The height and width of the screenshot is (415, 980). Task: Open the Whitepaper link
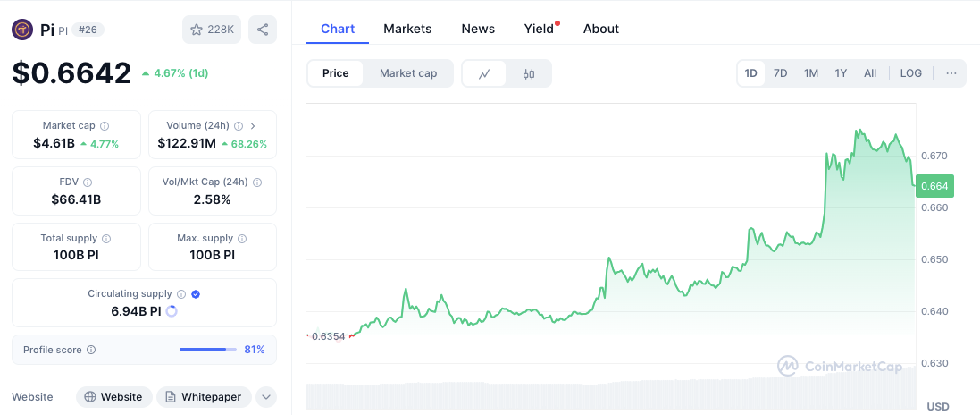click(x=204, y=397)
